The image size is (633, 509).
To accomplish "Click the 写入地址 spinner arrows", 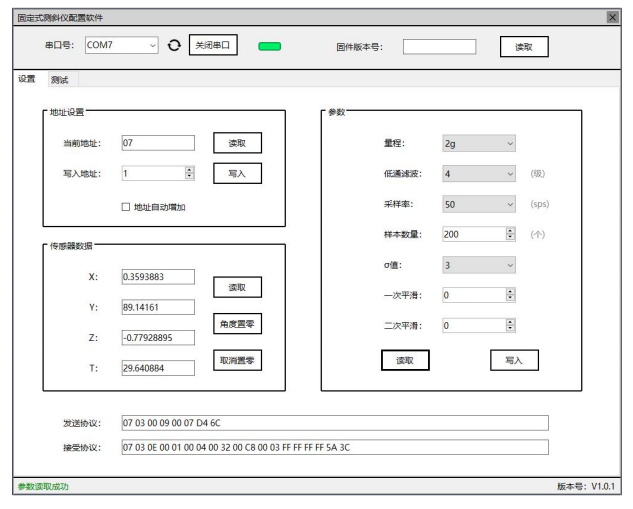I will [189, 173].
